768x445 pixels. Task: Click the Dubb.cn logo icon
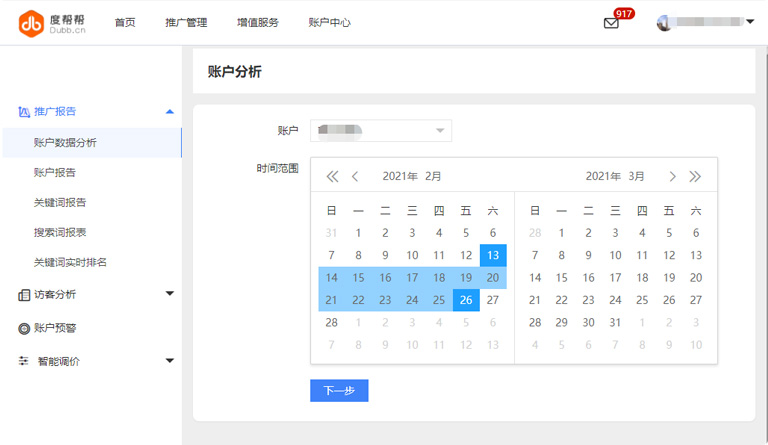click(31, 23)
